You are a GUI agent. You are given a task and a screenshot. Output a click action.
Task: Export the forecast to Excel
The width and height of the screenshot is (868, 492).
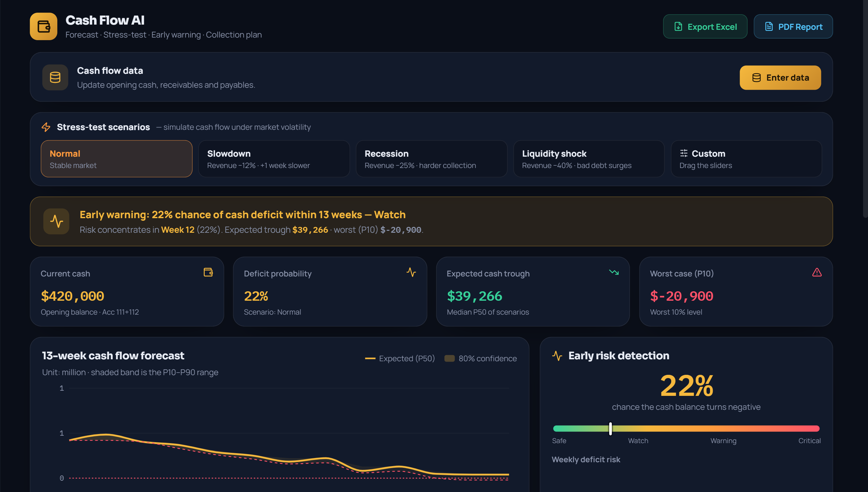click(705, 26)
